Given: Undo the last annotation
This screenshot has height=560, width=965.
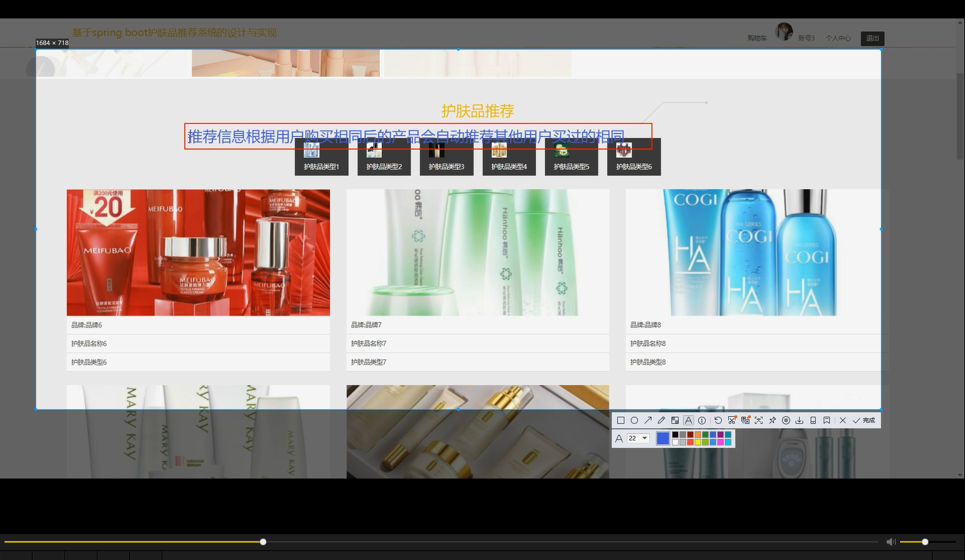Looking at the screenshot, I should tap(717, 420).
